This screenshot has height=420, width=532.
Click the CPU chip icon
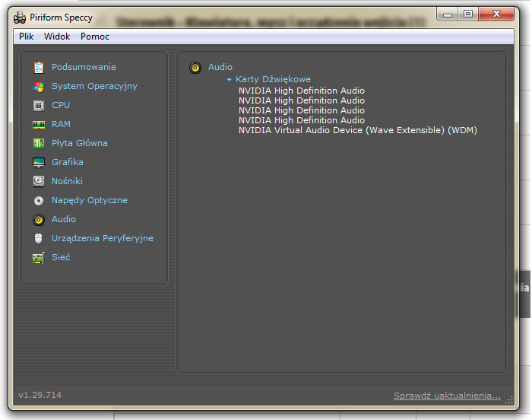click(x=39, y=106)
